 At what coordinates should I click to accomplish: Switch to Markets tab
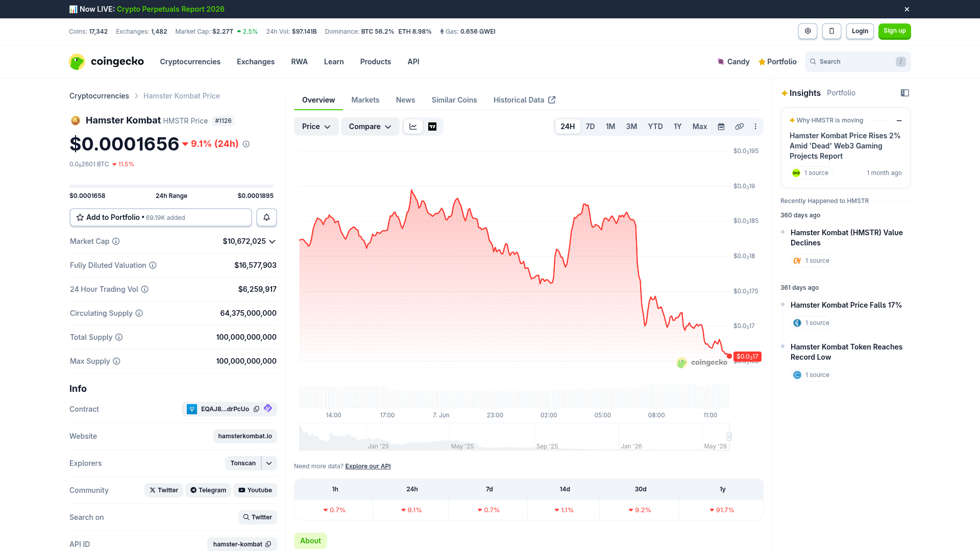tap(365, 100)
